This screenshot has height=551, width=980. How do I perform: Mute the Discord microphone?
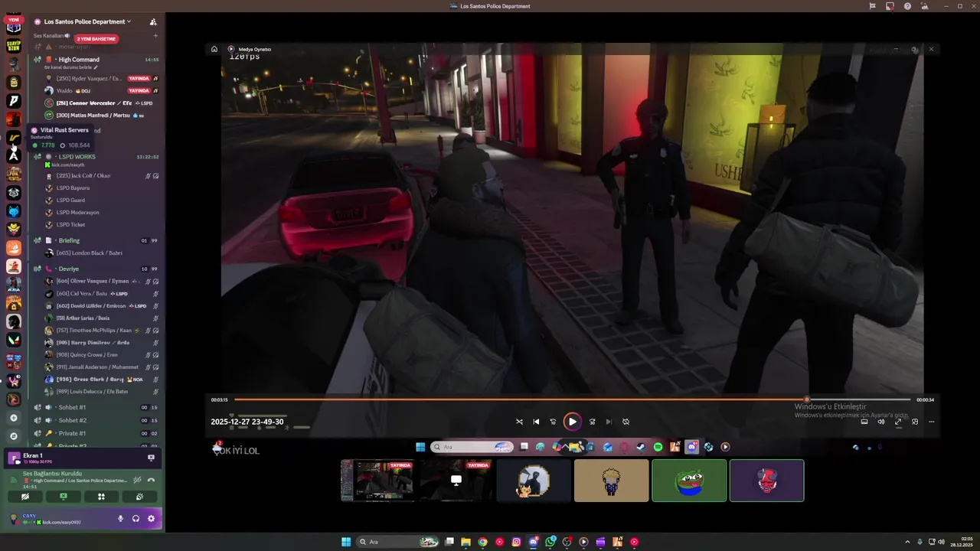(x=120, y=519)
